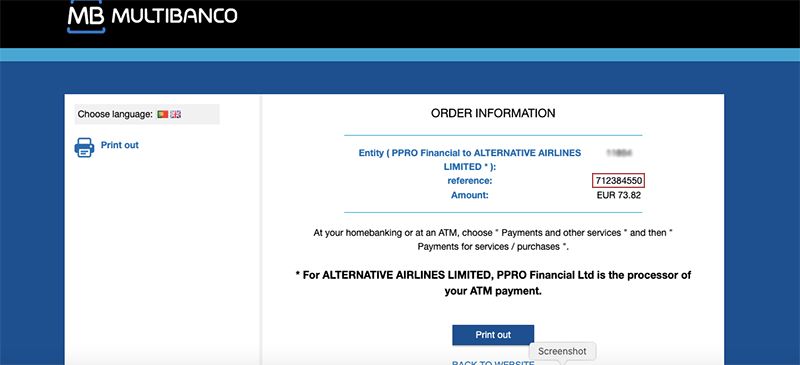Click the ORDER INFORMATION heading
Screen dimensions: 800x365
[x=493, y=113]
